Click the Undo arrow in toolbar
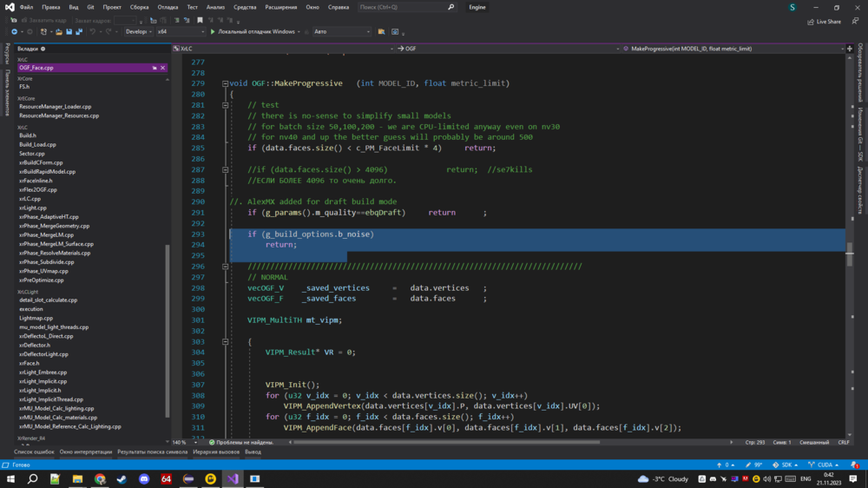Image resolution: width=868 pixels, height=488 pixels. [x=94, y=32]
